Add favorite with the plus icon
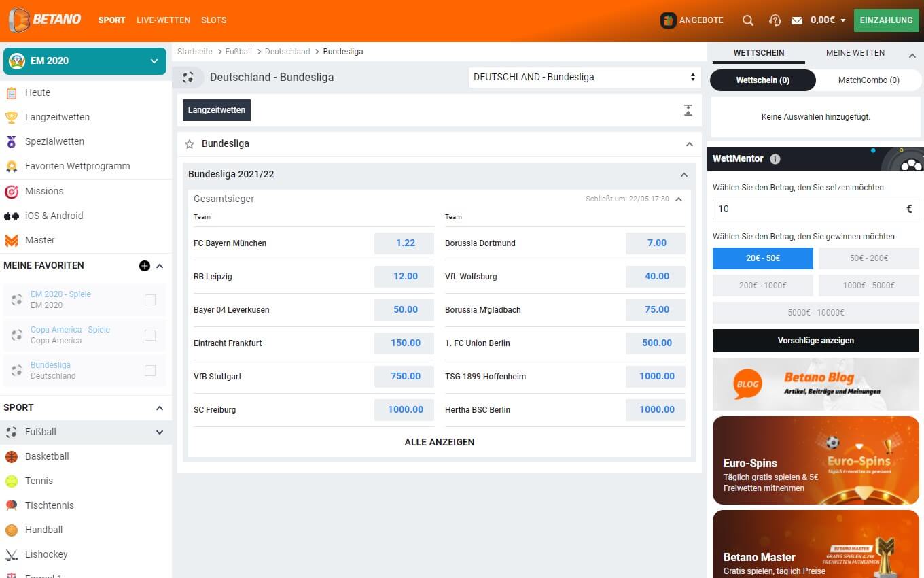The width and height of the screenshot is (924, 578). point(145,266)
